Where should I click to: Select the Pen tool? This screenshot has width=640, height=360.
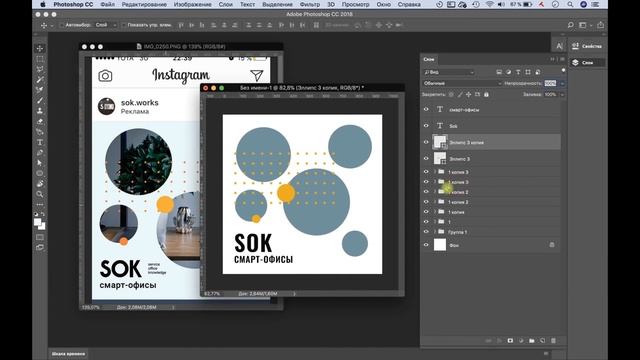click(40, 153)
